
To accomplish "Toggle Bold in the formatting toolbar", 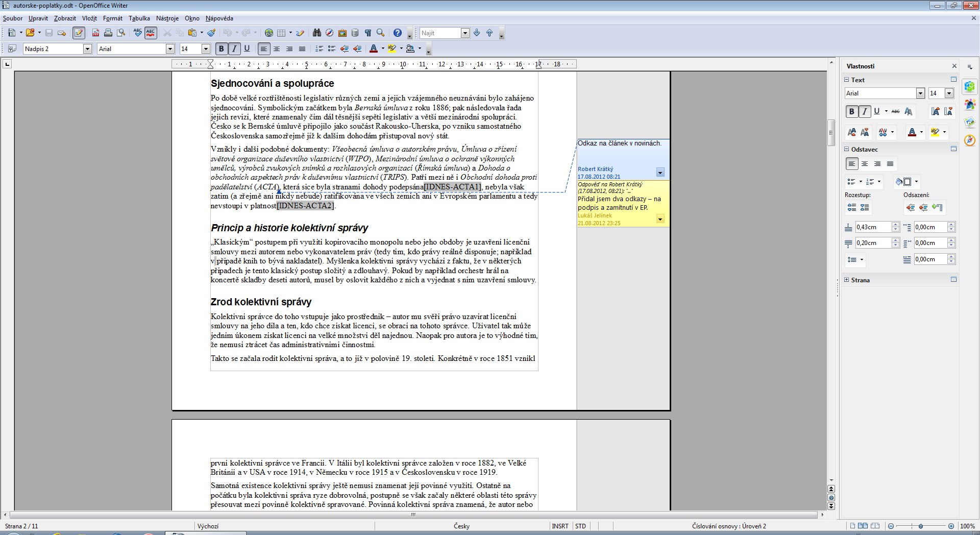I will coord(222,49).
